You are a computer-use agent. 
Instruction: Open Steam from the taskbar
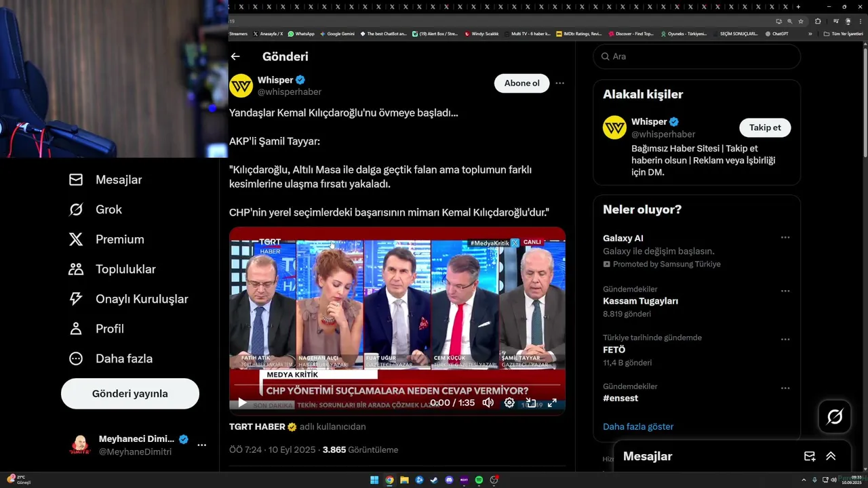pyautogui.click(x=434, y=480)
